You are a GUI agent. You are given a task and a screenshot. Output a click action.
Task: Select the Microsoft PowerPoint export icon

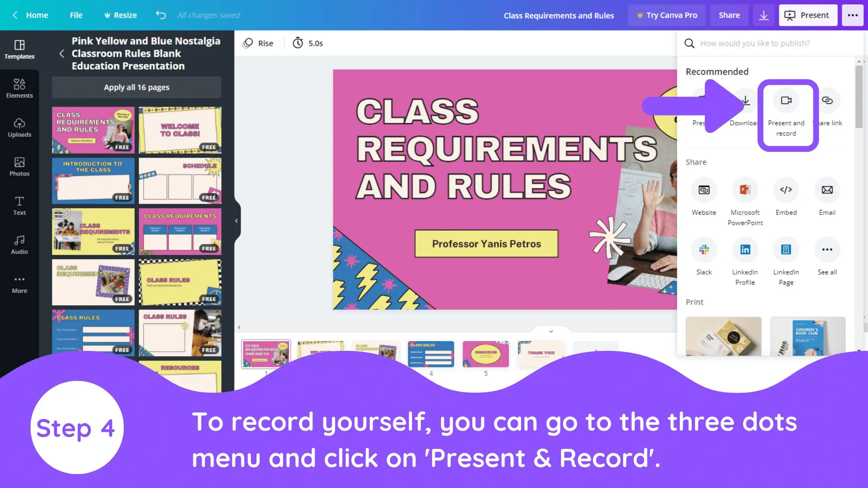click(x=745, y=189)
